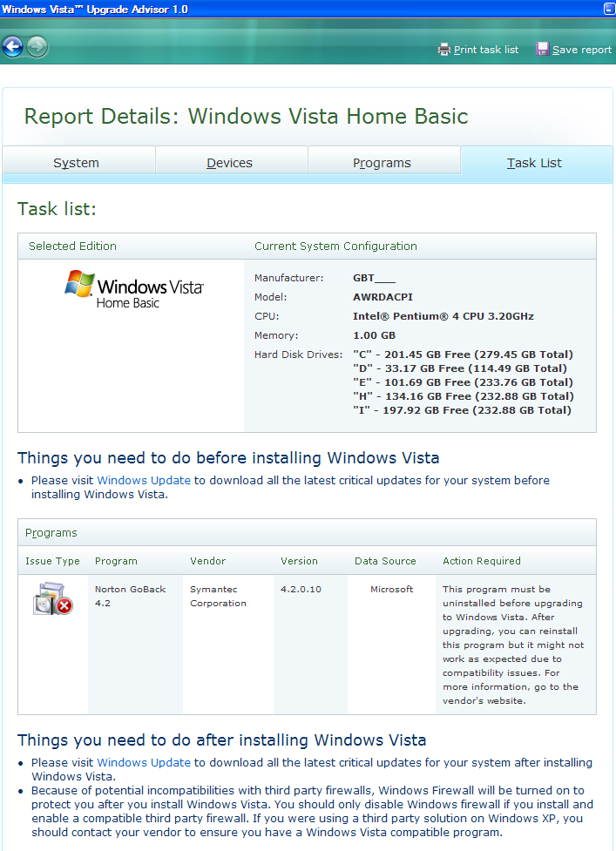Click the version value 4.2.0.10
Screen dimensions: 616x851
point(301,590)
